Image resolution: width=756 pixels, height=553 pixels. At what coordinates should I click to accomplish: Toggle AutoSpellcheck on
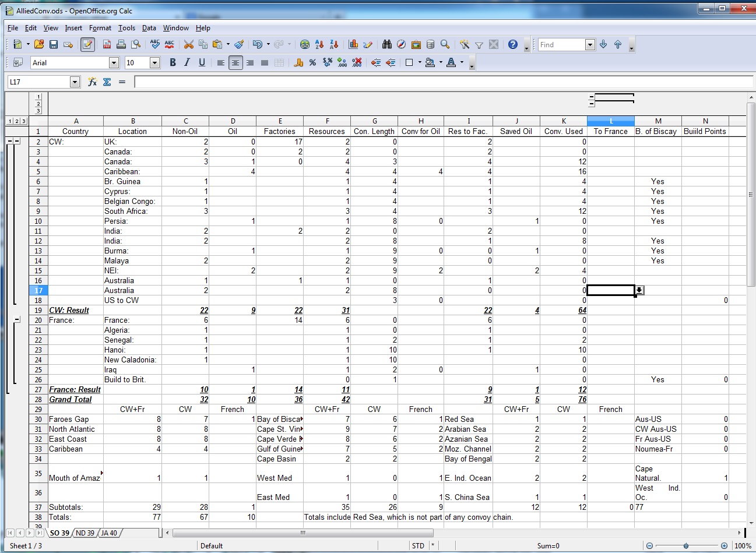tap(169, 44)
